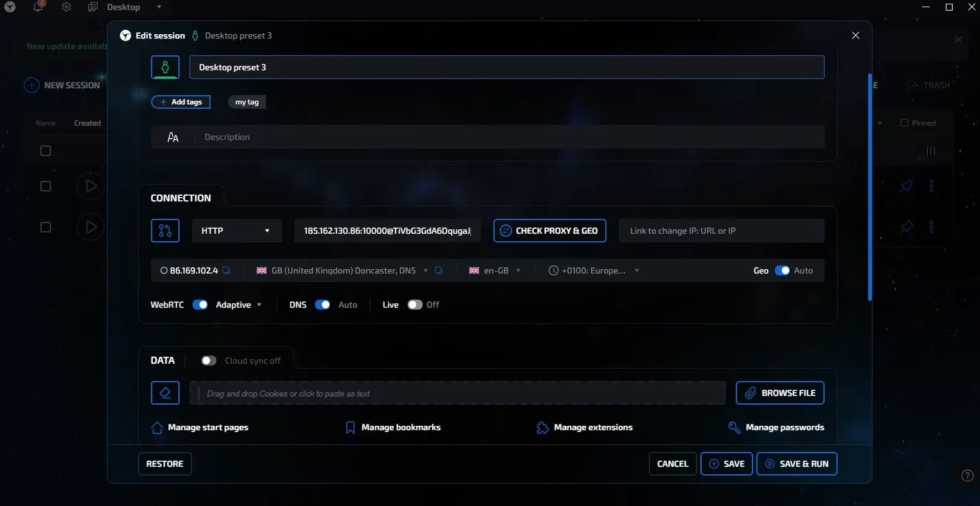Open the WebRTC Adaptive mode dropdown
The image size is (980, 506).
239,305
